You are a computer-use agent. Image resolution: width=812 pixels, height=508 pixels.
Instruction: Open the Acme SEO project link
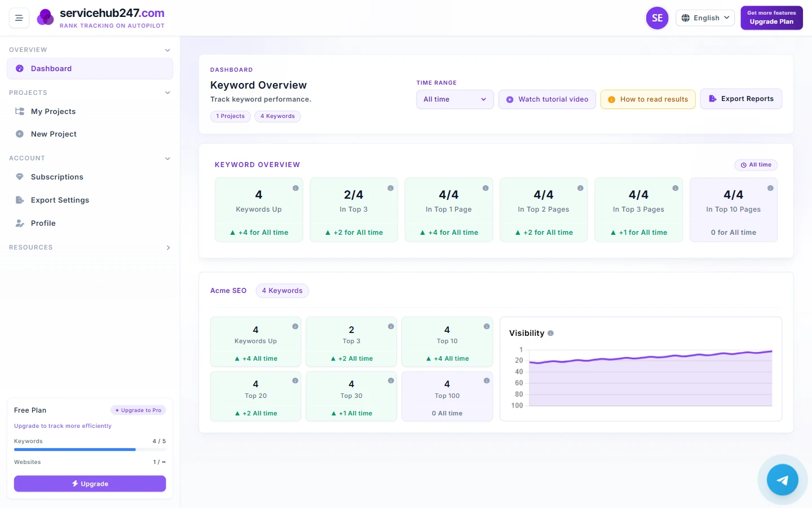pyautogui.click(x=228, y=291)
